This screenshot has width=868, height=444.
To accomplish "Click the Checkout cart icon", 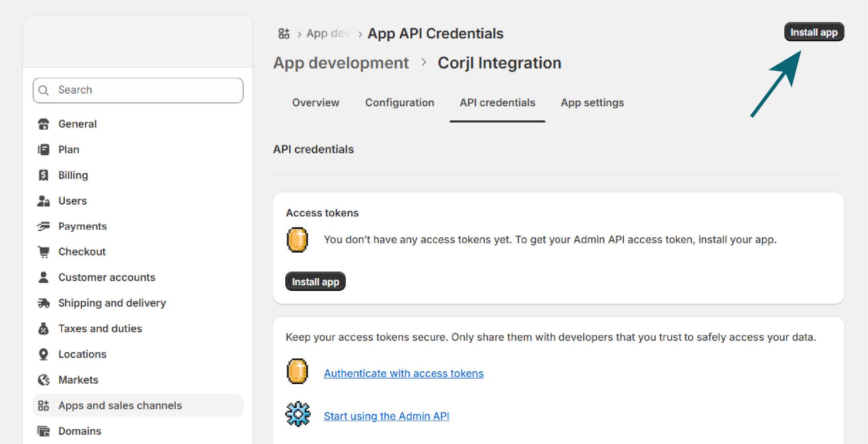I will 43,252.
